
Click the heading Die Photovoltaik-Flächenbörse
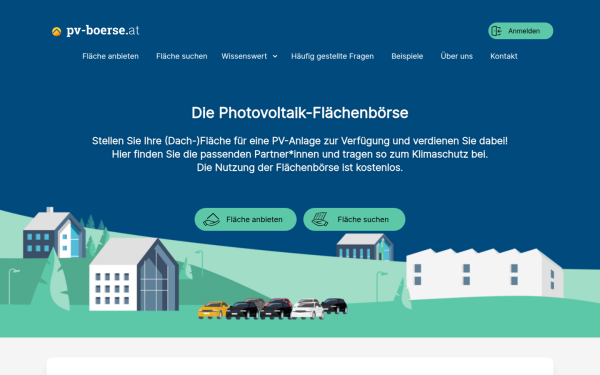point(300,113)
